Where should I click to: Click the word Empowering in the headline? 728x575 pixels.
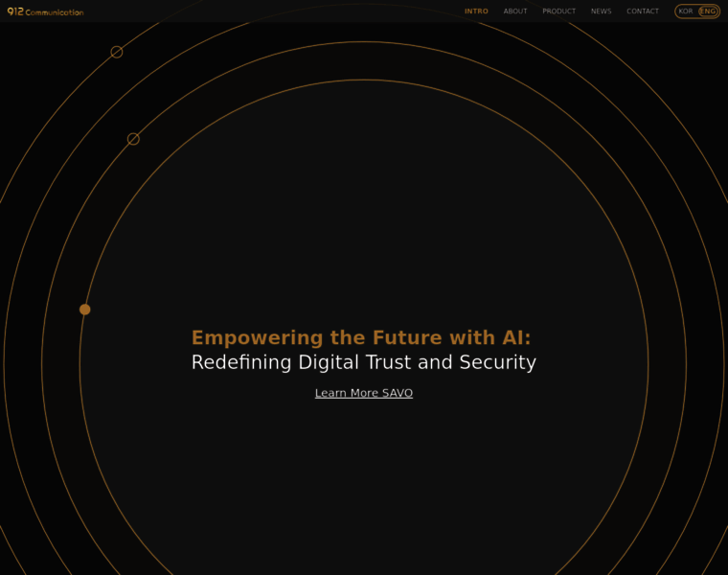click(x=243, y=338)
